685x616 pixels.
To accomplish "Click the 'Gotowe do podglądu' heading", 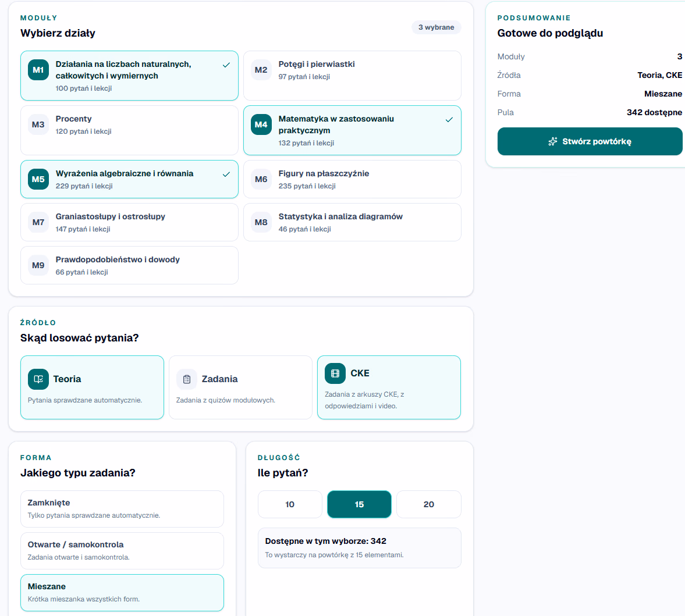I will (550, 33).
